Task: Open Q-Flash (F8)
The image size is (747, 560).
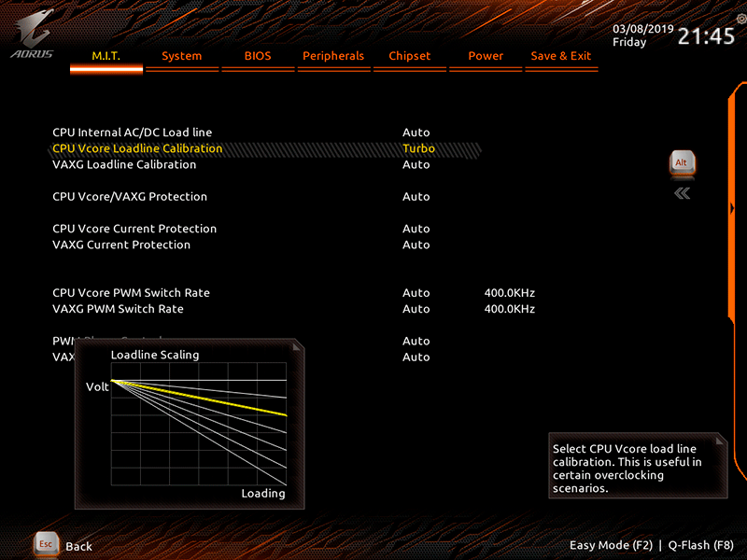Action: [701, 545]
